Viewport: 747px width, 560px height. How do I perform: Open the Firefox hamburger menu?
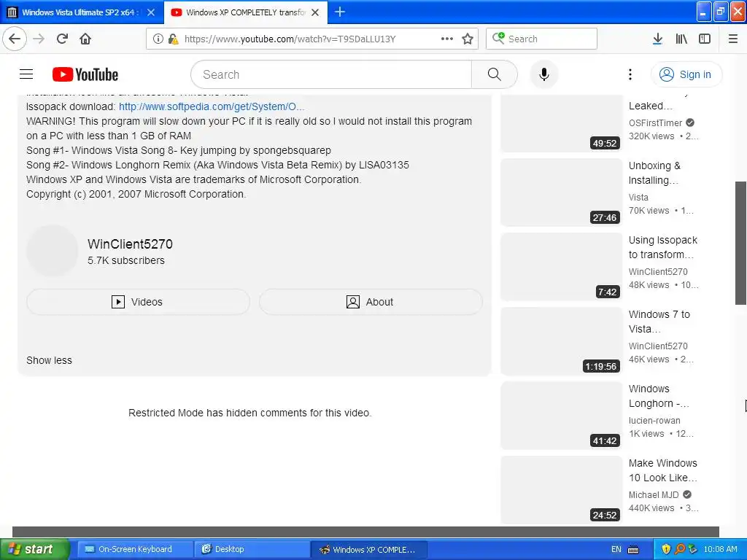[733, 39]
